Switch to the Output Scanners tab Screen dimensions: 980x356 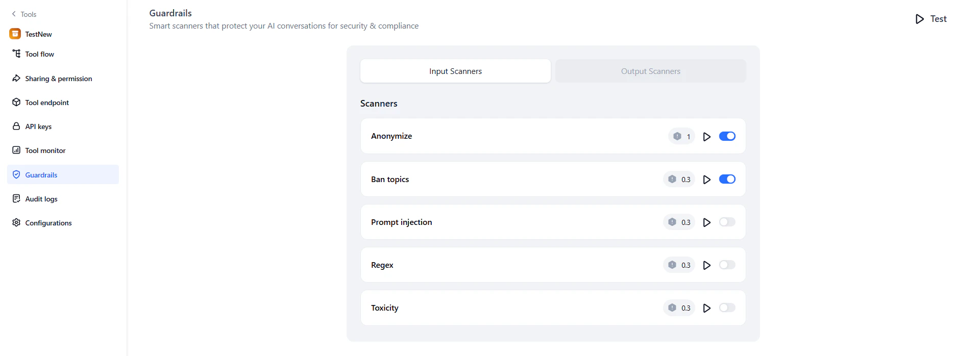pyautogui.click(x=650, y=71)
